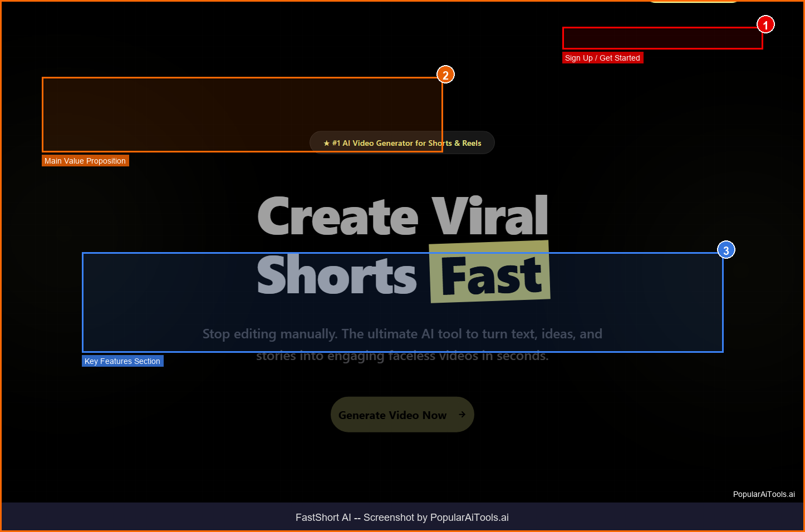Select the 'Sign Up / Get Started' red label
This screenshot has width=805, height=532.
click(602, 58)
